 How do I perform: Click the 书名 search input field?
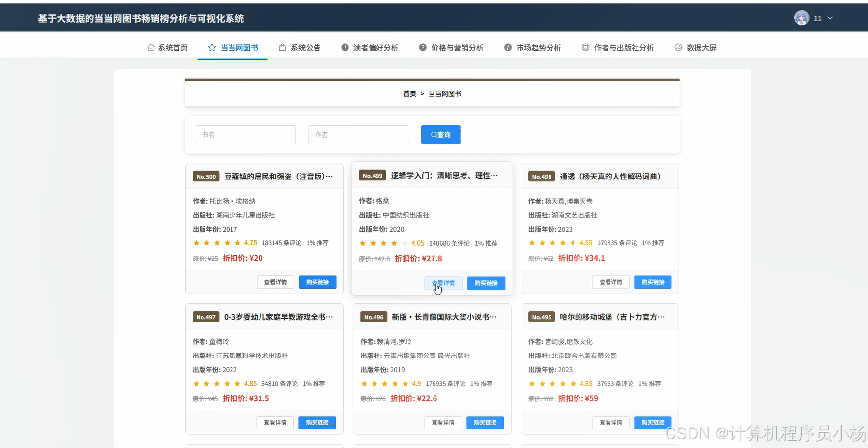[245, 135]
